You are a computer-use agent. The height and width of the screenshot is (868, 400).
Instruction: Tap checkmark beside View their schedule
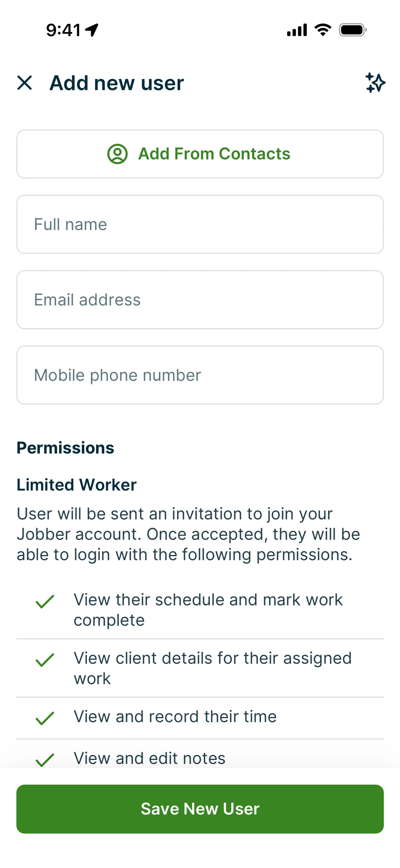45,601
